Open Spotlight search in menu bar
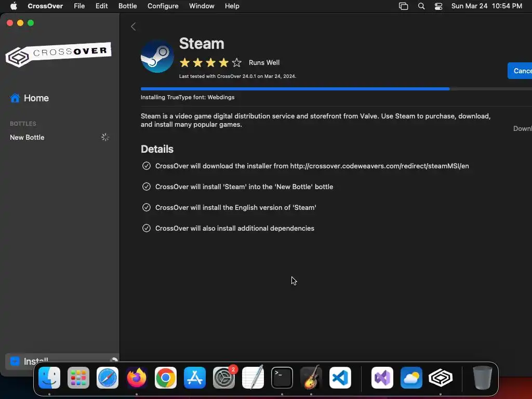This screenshot has width=532, height=399. click(x=421, y=6)
